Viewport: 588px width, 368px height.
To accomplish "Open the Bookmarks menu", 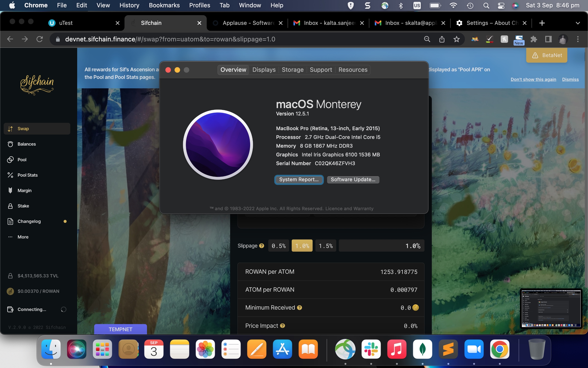I will click(x=164, y=5).
